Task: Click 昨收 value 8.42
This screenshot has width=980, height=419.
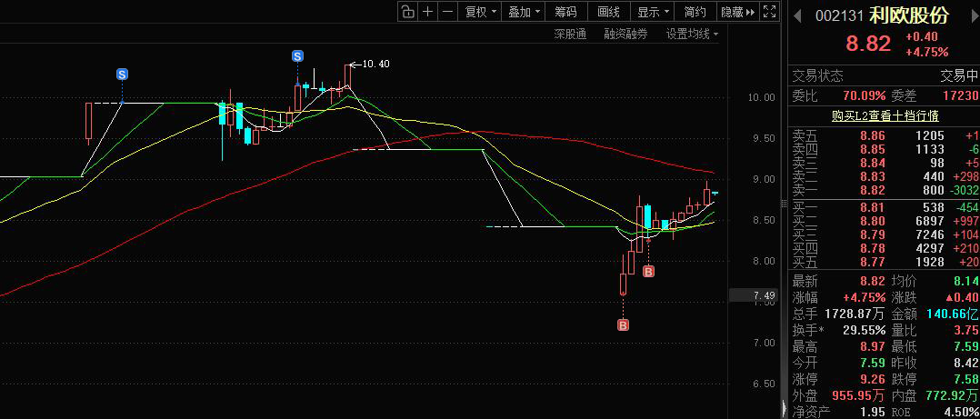Action: 965,362
